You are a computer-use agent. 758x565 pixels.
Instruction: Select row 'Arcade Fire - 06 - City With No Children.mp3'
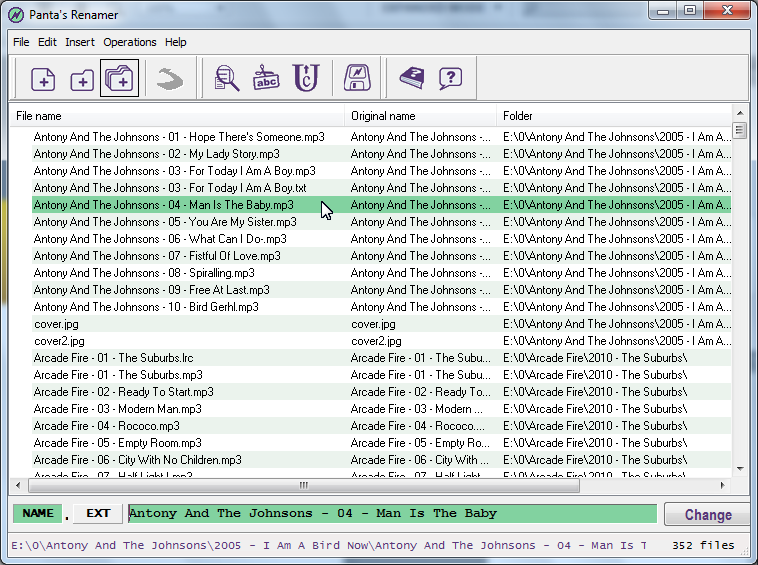(x=382, y=460)
